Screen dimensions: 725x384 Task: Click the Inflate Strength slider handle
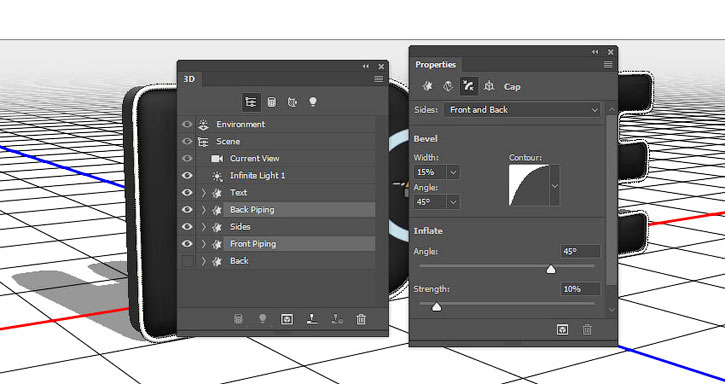click(436, 307)
